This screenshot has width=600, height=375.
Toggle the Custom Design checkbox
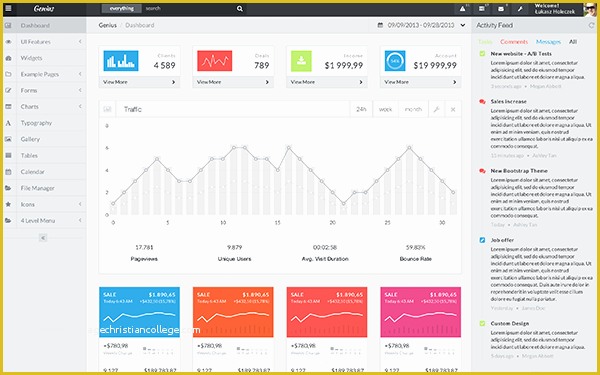[x=482, y=323]
